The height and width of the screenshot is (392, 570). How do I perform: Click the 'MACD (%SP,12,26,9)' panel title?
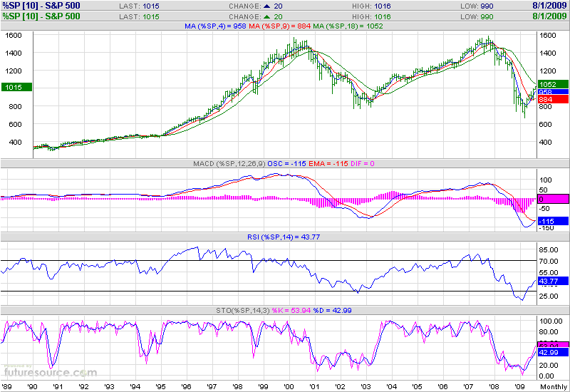[229, 164]
